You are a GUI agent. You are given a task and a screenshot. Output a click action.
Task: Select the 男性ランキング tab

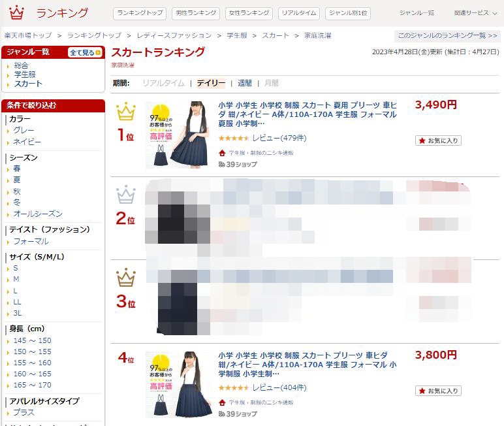pyautogui.click(x=196, y=13)
